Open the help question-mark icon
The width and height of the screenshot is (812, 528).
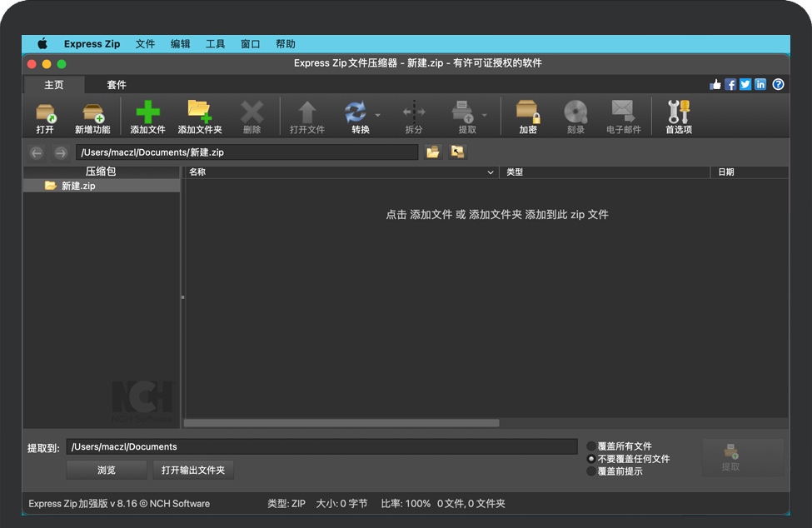[777, 84]
